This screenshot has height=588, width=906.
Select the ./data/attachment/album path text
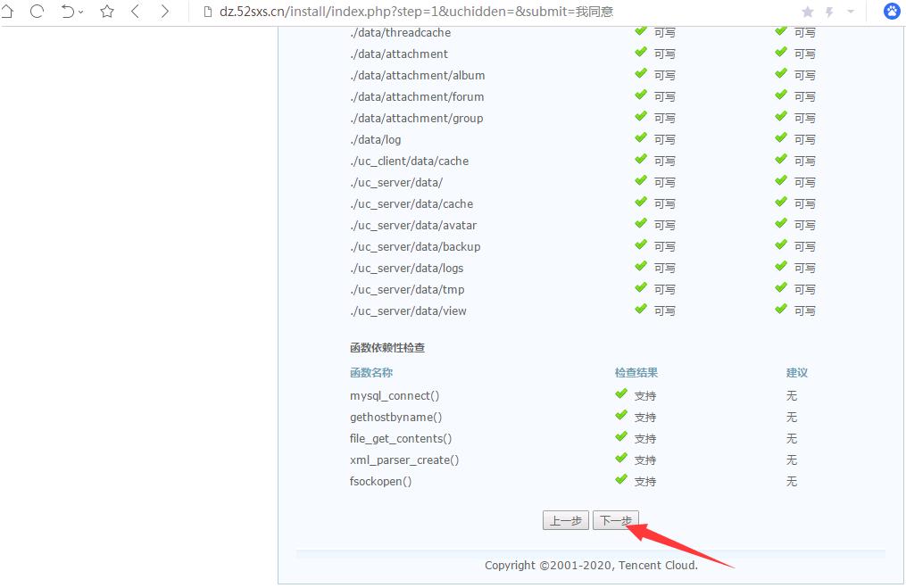pyautogui.click(x=417, y=76)
